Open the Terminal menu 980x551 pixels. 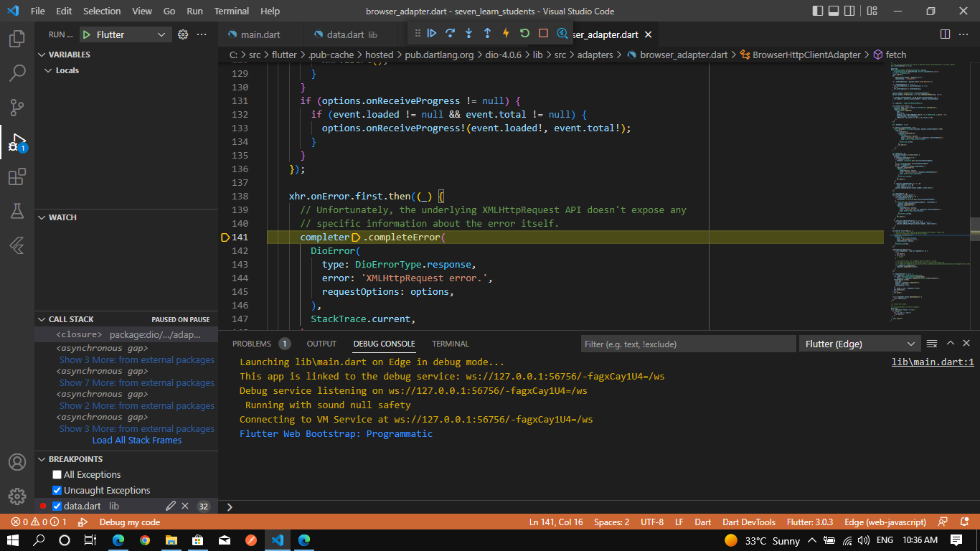[x=232, y=11]
